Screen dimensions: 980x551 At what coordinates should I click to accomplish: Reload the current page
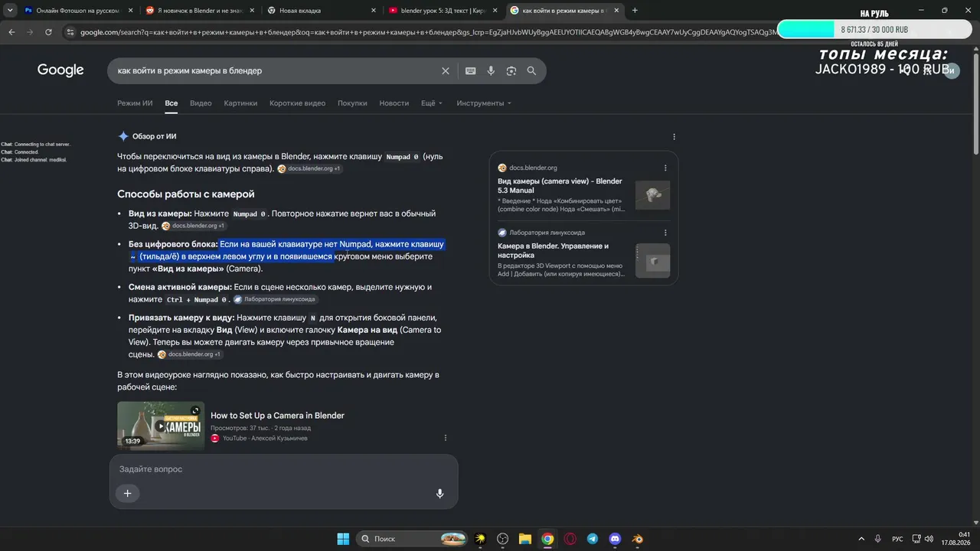(x=48, y=32)
